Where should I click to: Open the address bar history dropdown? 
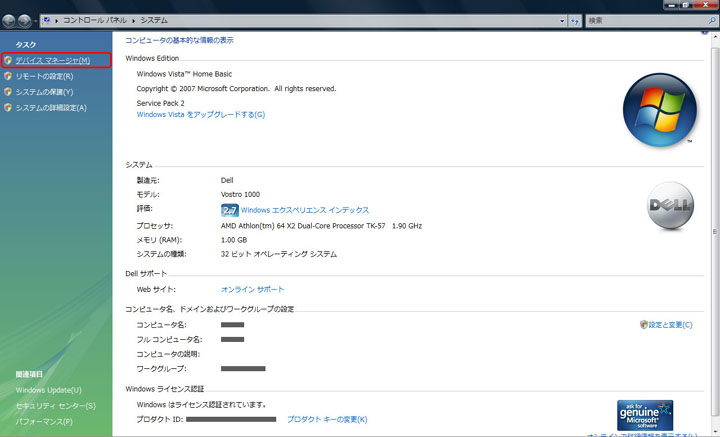coord(562,21)
